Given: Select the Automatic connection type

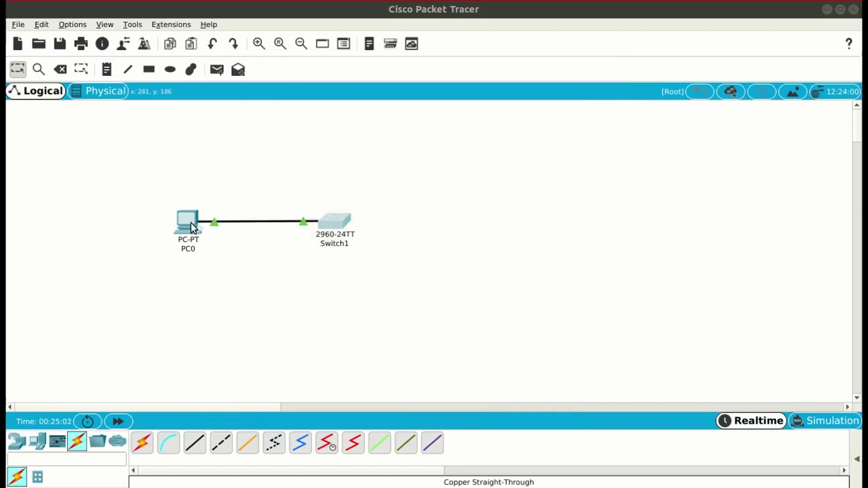Looking at the screenshot, I should point(142,443).
